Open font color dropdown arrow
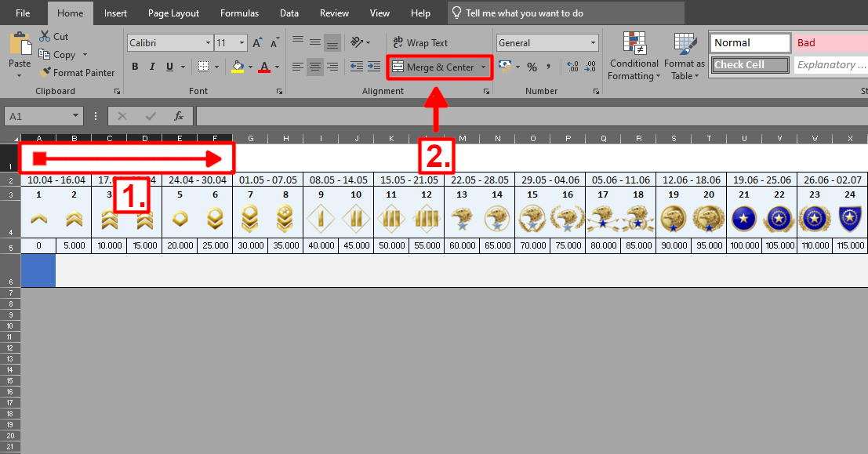 click(278, 67)
